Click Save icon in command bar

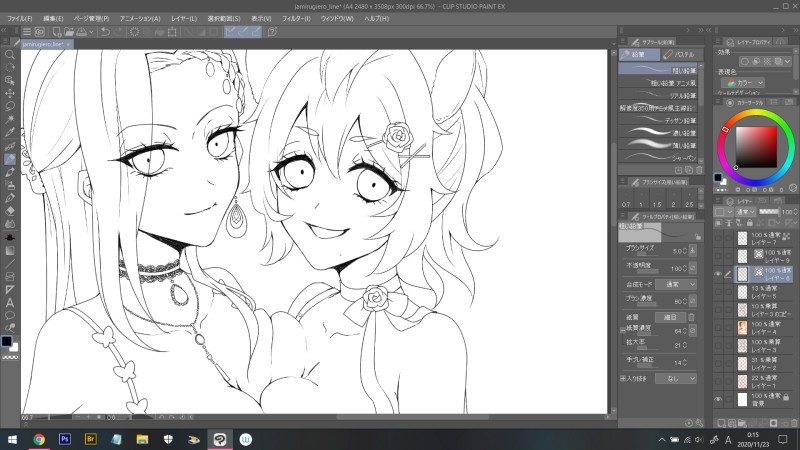81,32
